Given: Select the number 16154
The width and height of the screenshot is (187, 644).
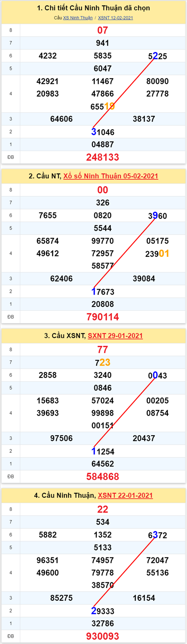Looking at the screenshot, I should [144, 598].
